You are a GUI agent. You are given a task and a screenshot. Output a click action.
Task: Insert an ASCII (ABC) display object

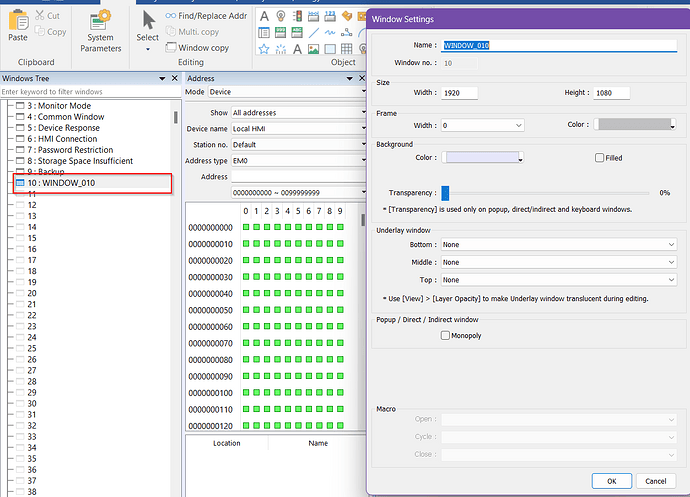[x=297, y=33]
